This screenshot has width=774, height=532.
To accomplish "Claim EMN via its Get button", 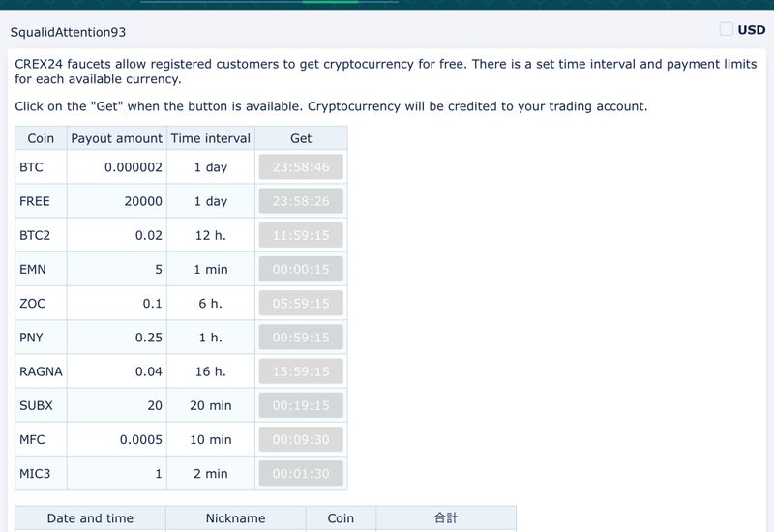I will coord(301,270).
